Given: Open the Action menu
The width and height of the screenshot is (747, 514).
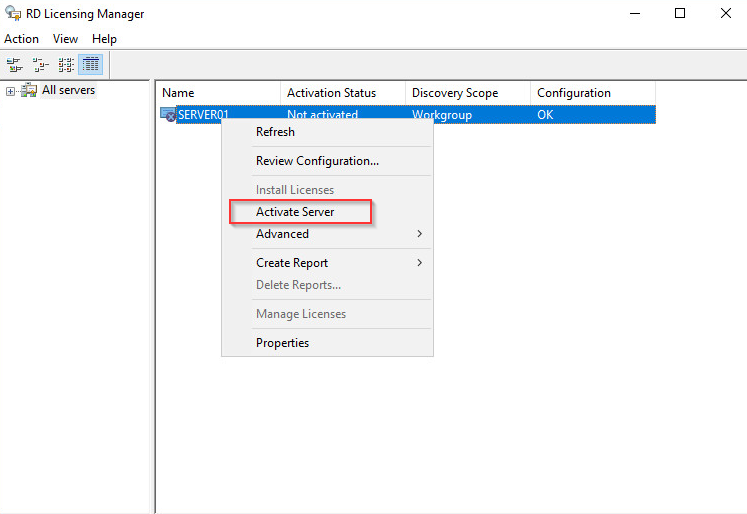Looking at the screenshot, I should tap(21, 39).
